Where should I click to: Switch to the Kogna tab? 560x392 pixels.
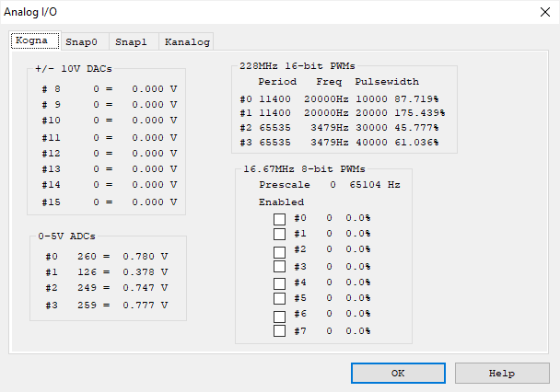pos(34,41)
